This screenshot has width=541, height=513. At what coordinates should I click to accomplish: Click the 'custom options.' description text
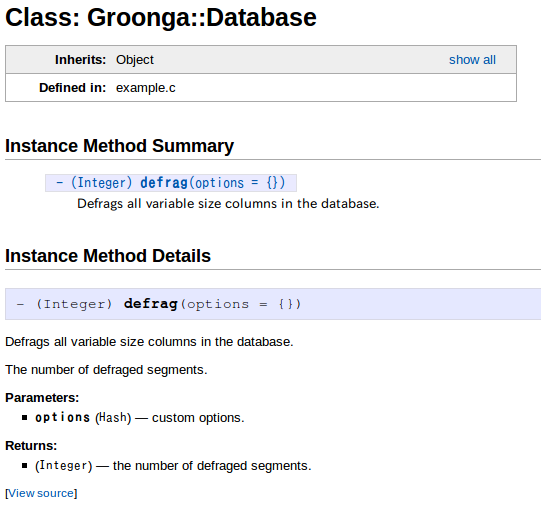click(198, 417)
